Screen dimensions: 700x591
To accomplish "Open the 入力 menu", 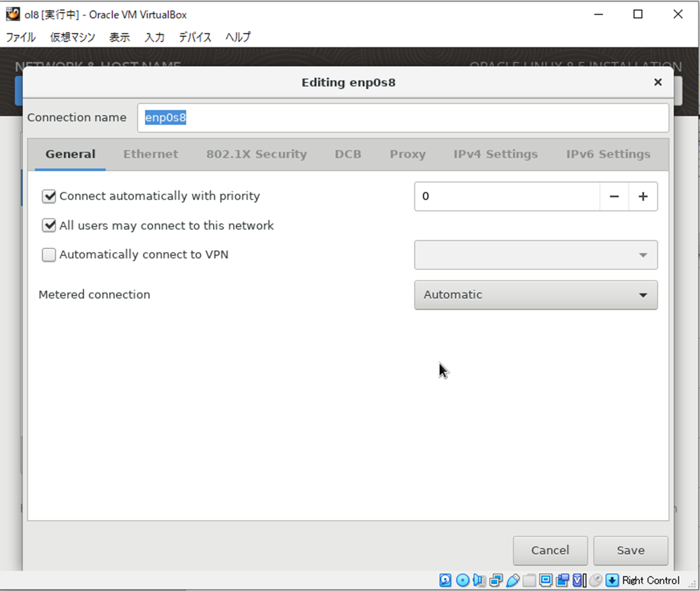I will pyautogui.click(x=155, y=37).
